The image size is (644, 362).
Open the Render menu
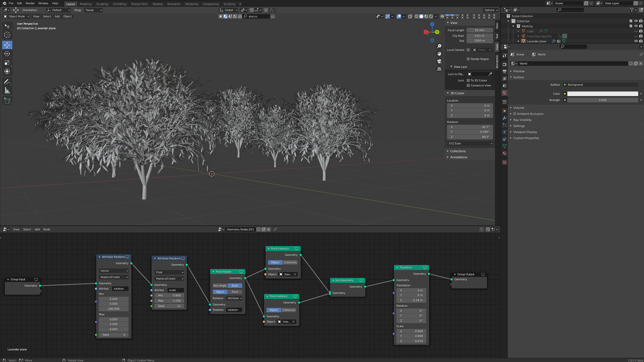pyautogui.click(x=30, y=3)
